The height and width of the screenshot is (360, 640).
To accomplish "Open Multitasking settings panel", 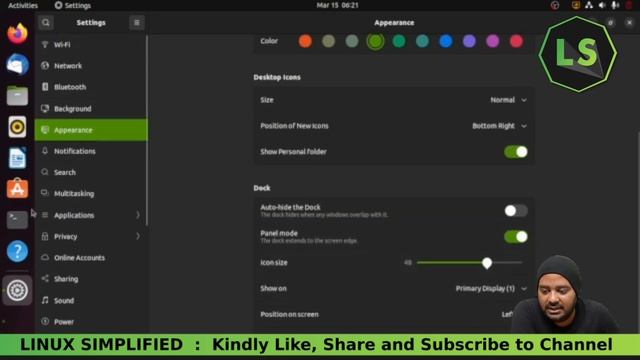I will point(91,193).
